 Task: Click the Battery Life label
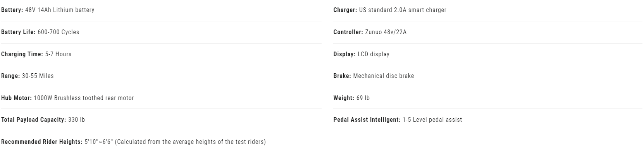[18, 32]
